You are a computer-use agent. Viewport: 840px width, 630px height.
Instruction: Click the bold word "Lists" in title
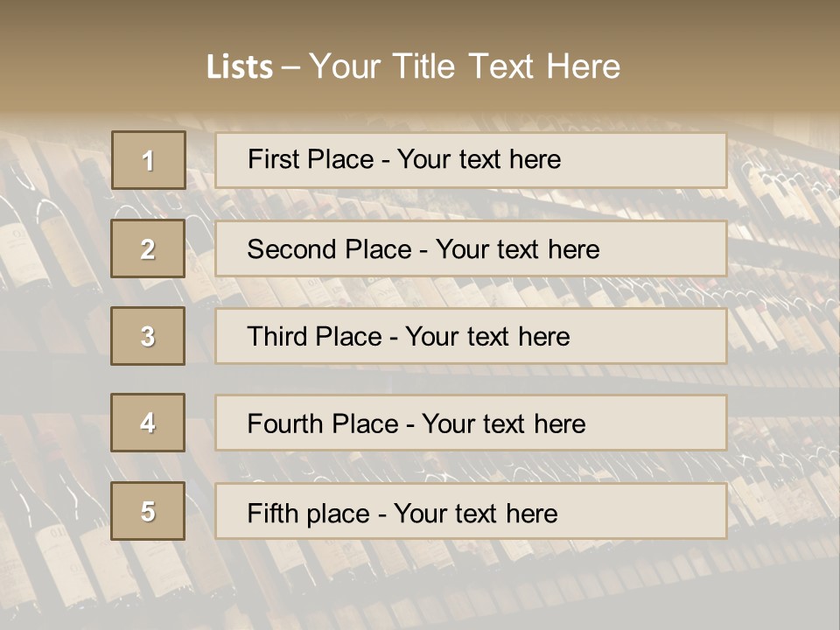240,67
